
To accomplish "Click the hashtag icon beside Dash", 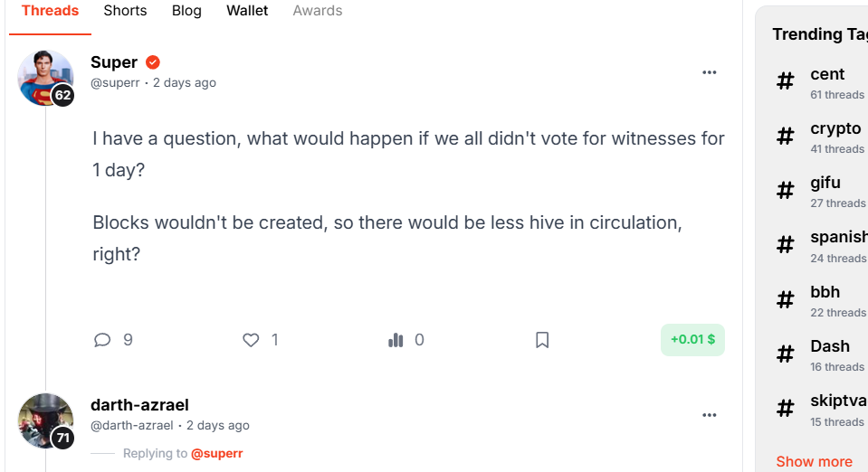I will pyautogui.click(x=785, y=354).
